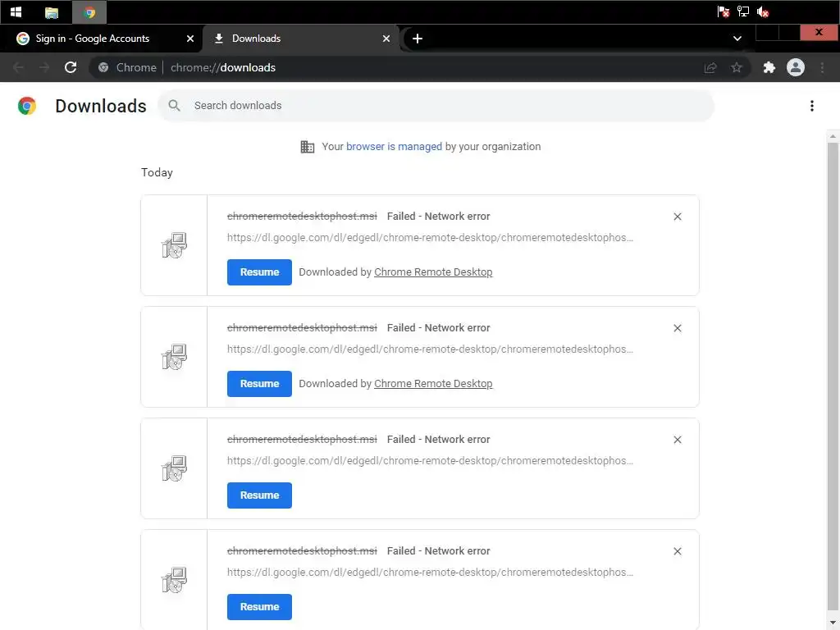
Task: Bookmark this page with the star icon
Action: (737, 67)
